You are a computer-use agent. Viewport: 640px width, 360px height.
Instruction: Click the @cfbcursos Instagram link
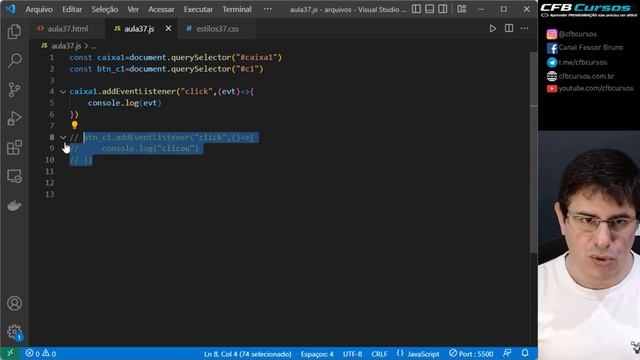(572, 34)
